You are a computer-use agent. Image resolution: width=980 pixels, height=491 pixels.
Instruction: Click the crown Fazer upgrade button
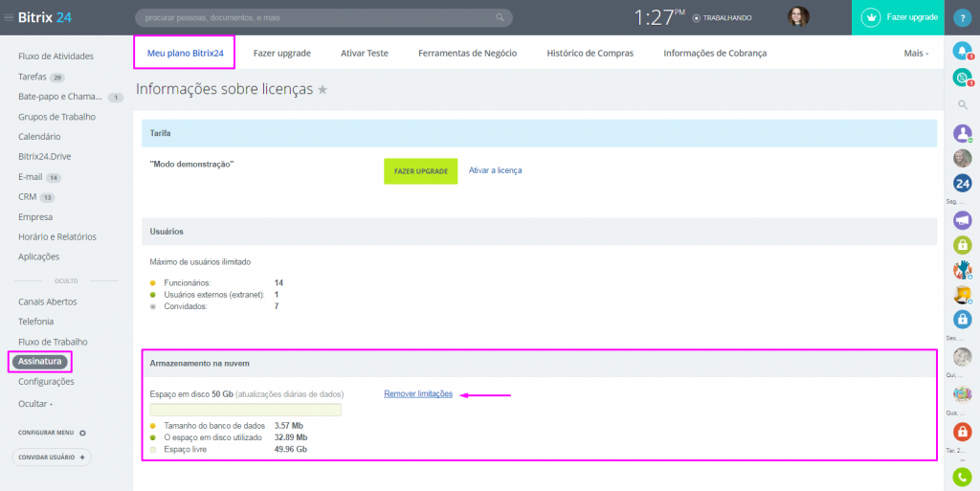point(900,17)
